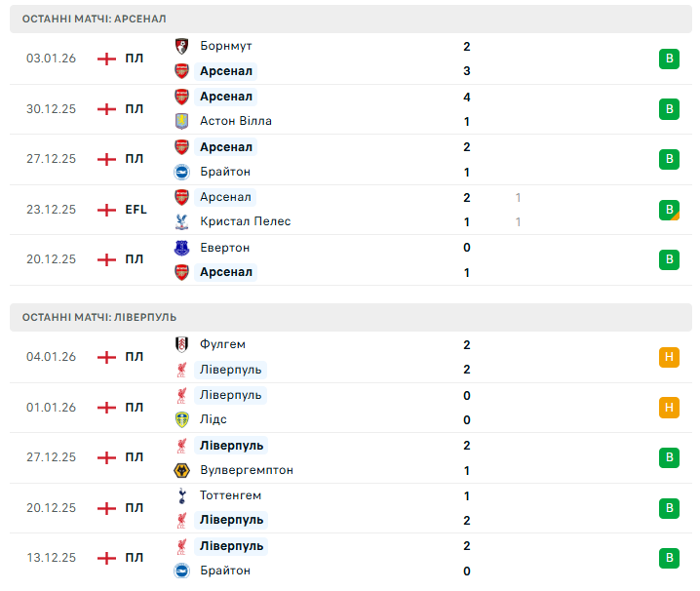
Task: Click the Tottenham club crest icon
Action: (181, 495)
